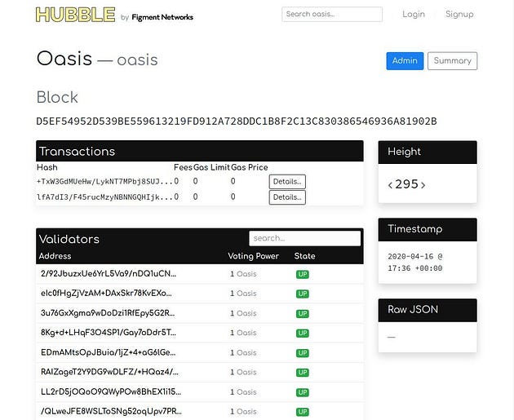The image size is (514, 420).
Task: Click the timestamp 2020-04-16 @ 17:36
Action: pyautogui.click(x=415, y=262)
